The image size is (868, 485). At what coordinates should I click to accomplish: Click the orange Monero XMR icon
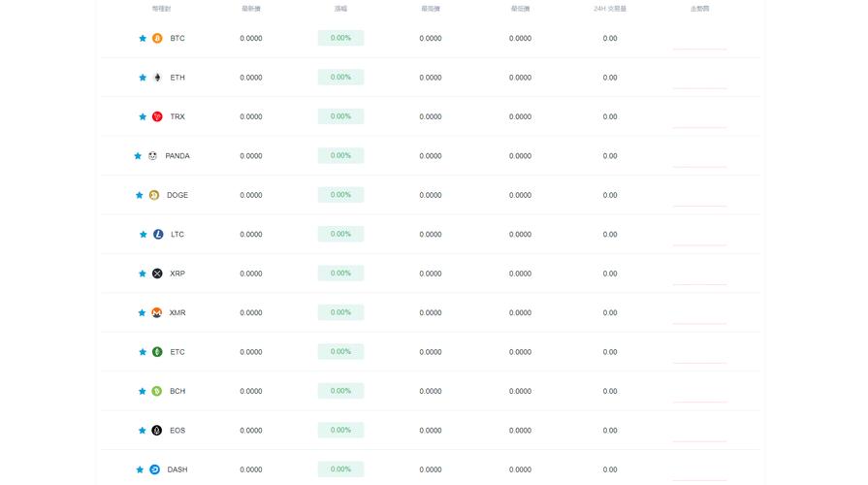click(x=157, y=312)
